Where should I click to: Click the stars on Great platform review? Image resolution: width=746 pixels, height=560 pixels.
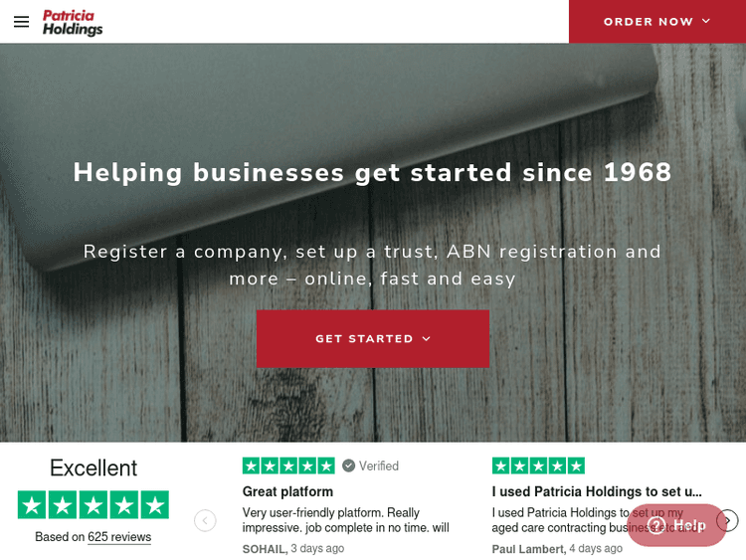[x=288, y=466]
